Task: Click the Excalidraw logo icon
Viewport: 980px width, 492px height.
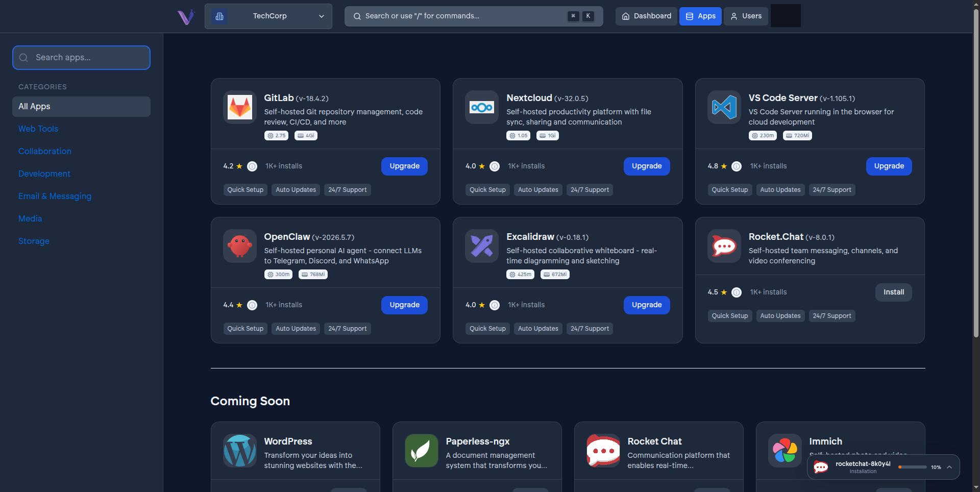Action: (x=482, y=246)
